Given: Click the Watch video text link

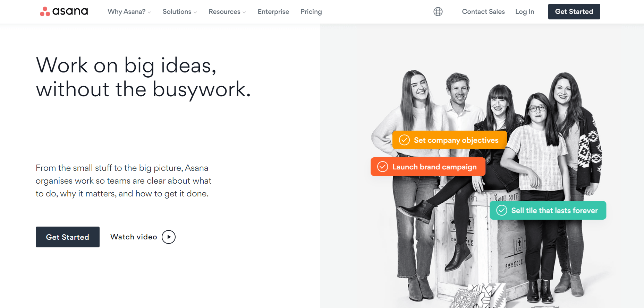Looking at the screenshot, I should [134, 237].
